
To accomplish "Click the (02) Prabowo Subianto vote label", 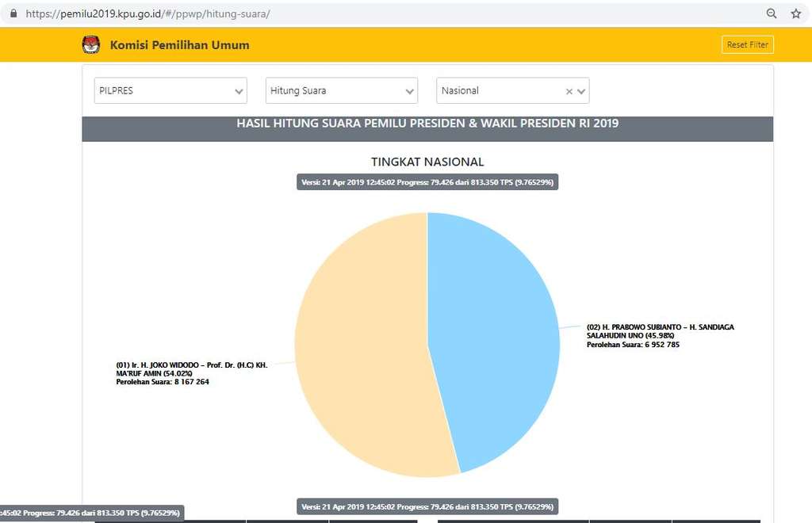I will pos(660,335).
